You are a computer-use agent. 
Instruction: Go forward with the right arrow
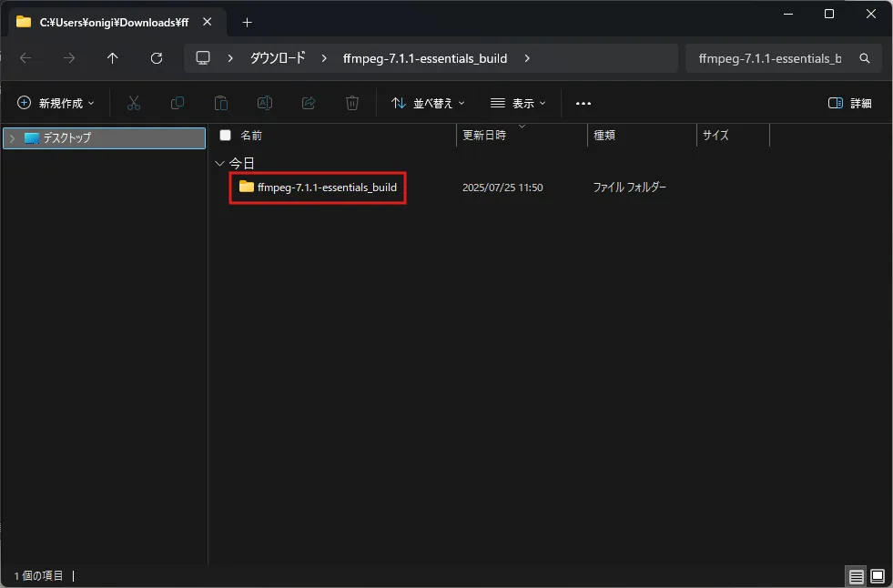point(69,58)
